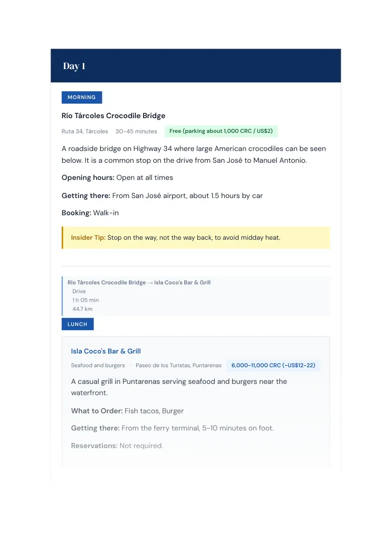Click the free parking price tag
Image resolution: width=392 pixels, height=555 pixels.
tap(221, 131)
